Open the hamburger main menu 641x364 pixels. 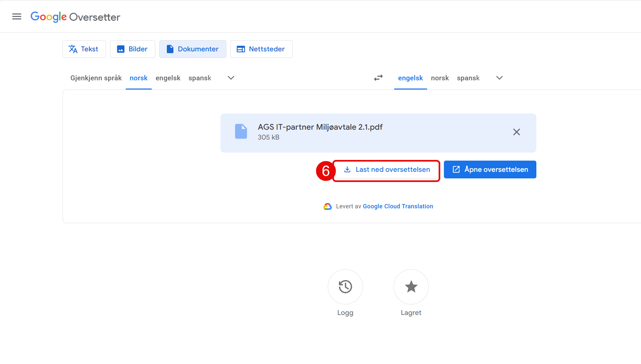[x=17, y=16]
